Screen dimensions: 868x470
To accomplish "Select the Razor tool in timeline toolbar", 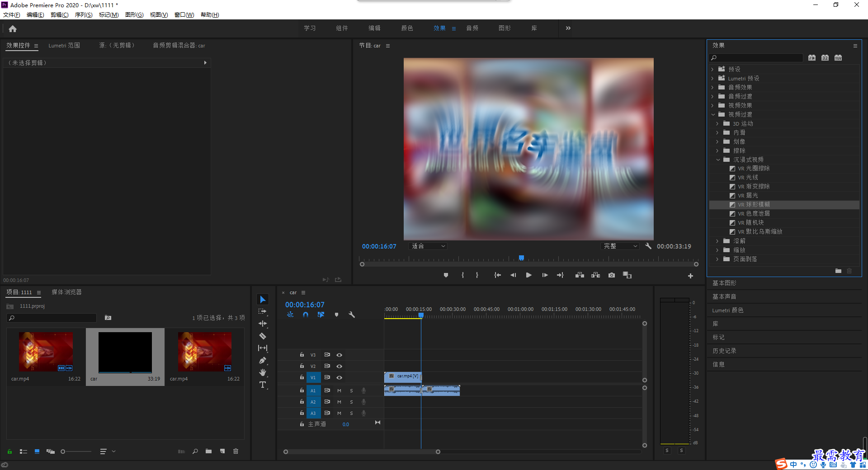I will point(263,336).
